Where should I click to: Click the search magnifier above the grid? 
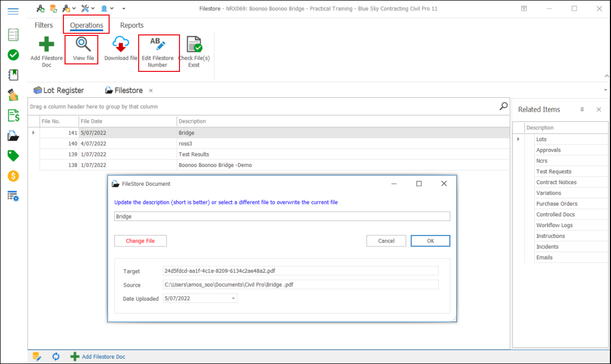[x=503, y=106]
